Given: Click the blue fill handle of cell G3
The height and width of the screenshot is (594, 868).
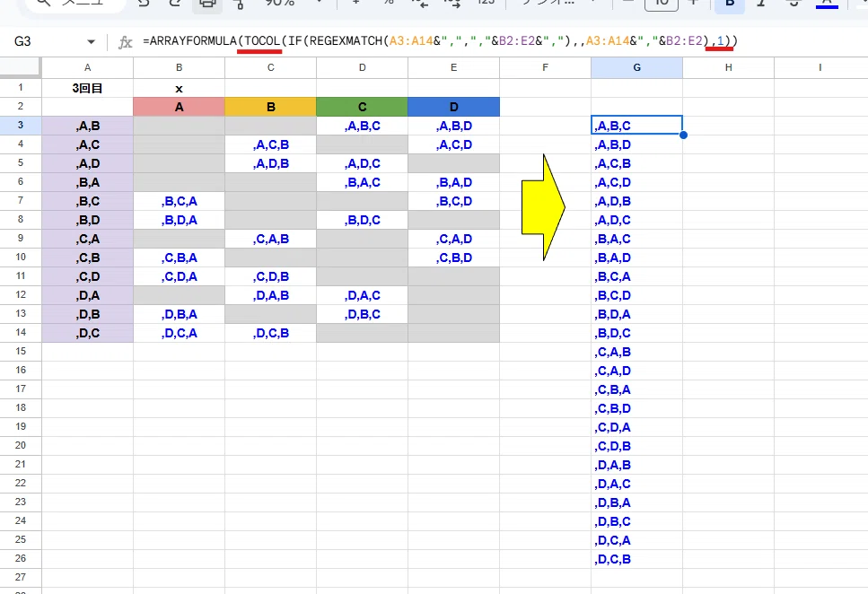Looking at the screenshot, I should pos(683,135).
